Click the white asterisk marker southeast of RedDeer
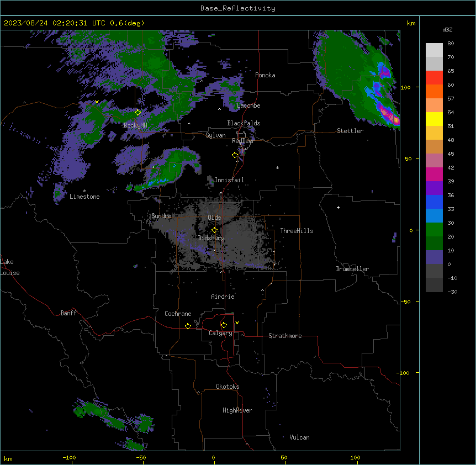Viewport: 476px width, 465px height. pos(277,167)
